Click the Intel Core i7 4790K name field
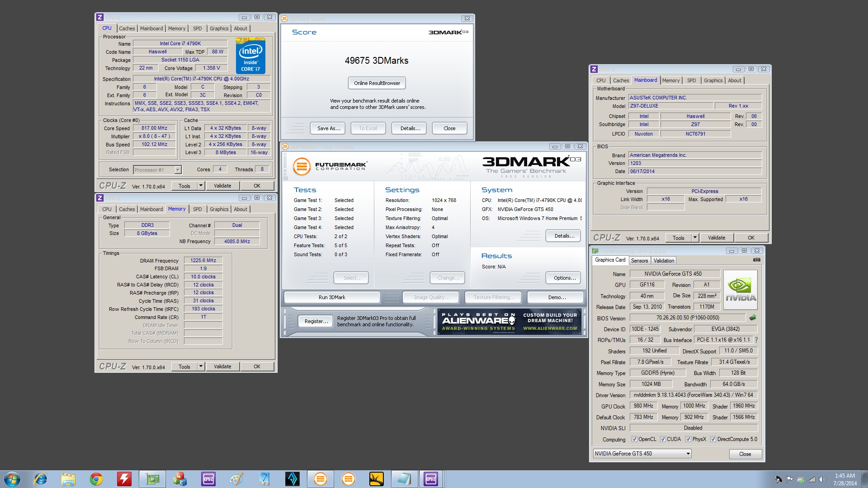 [180, 43]
